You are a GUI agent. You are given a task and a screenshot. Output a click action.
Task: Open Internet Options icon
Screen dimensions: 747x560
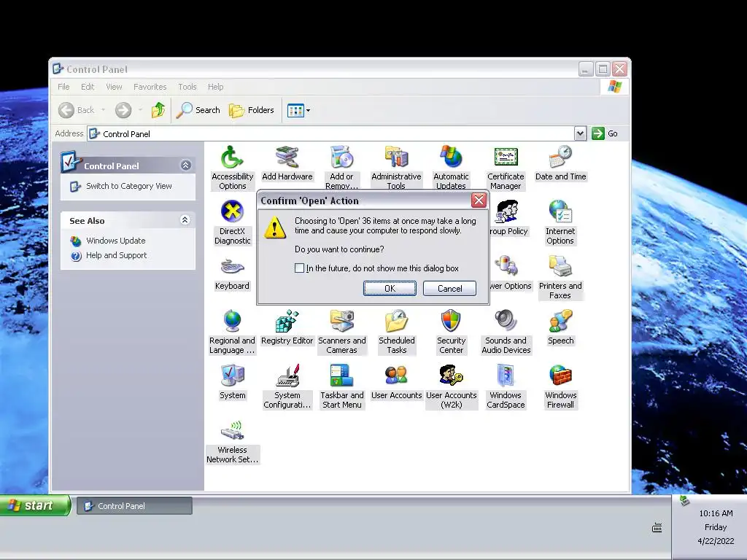(560, 222)
